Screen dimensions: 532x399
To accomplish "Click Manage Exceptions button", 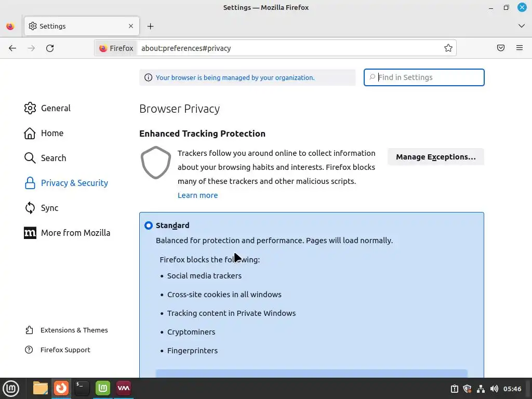I will click(436, 157).
